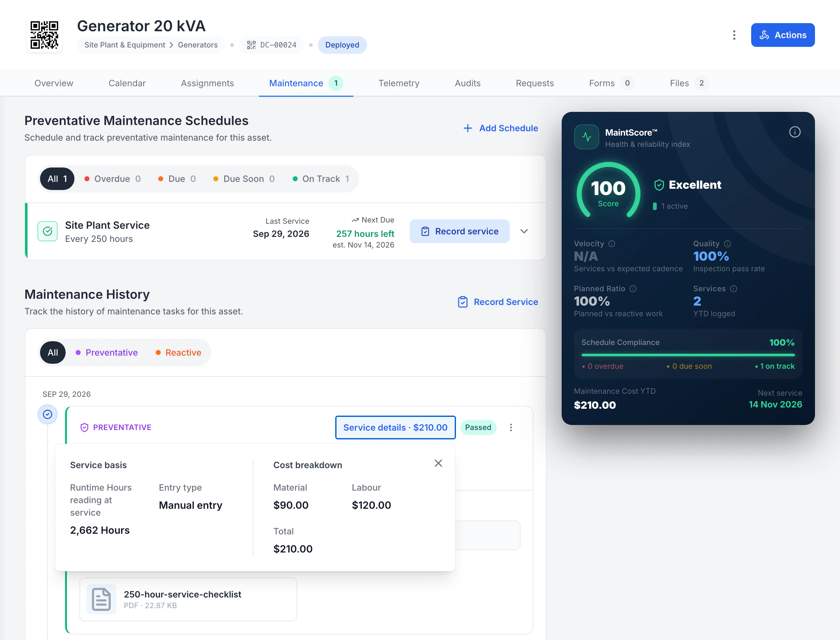
Task: Open the Forms tab
Action: (x=611, y=83)
